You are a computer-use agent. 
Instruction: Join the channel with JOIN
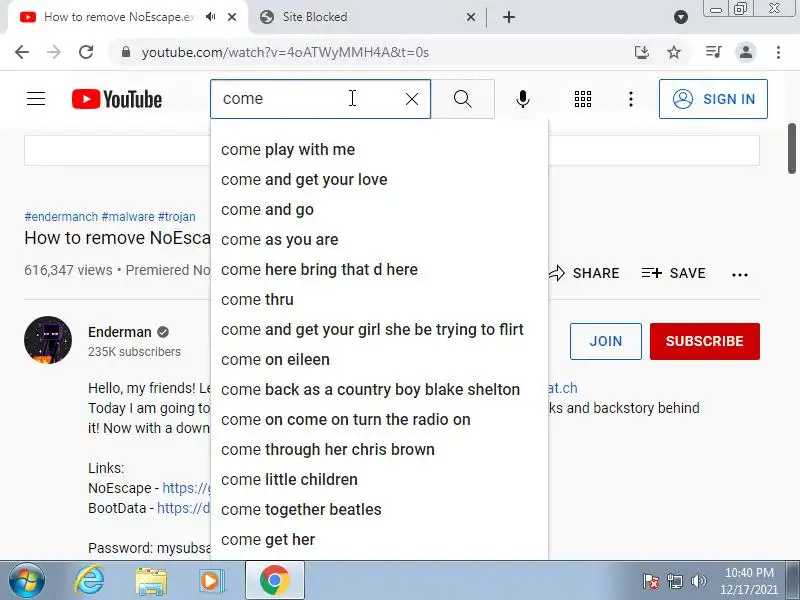coord(606,341)
